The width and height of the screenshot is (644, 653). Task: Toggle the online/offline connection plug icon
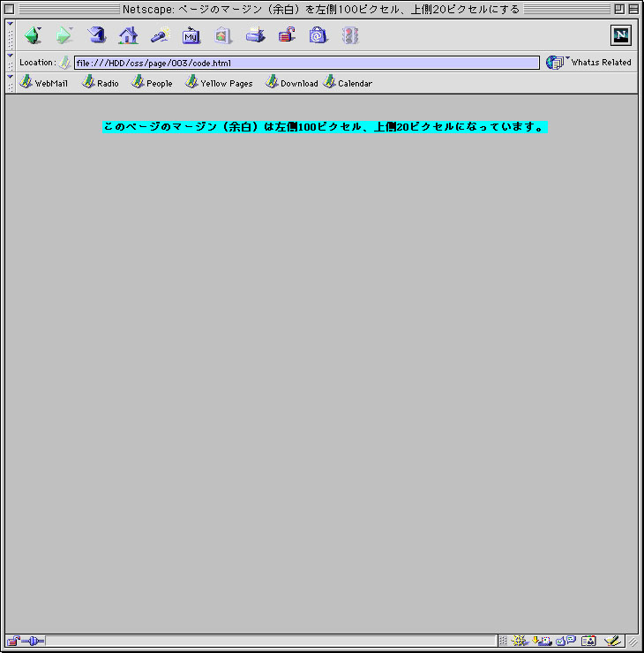coord(33,641)
